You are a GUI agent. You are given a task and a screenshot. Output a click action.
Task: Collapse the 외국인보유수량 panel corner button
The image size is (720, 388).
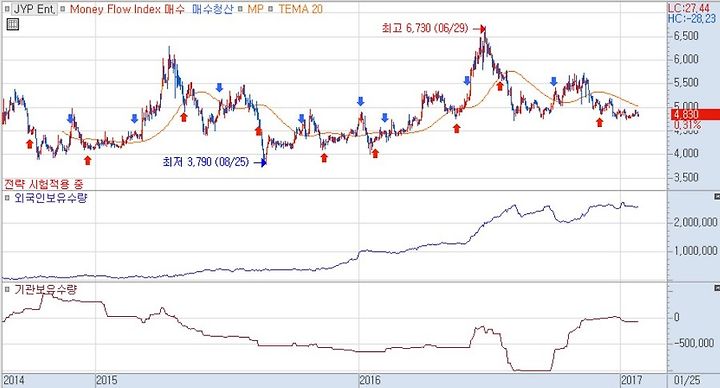tap(717, 197)
